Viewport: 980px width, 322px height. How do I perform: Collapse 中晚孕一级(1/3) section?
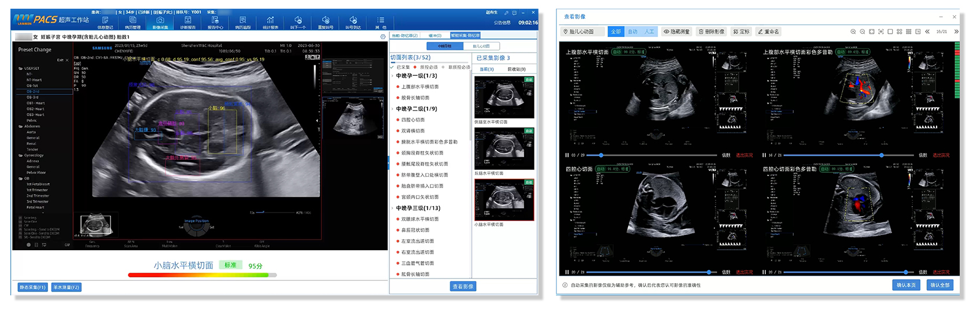tap(393, 76)
